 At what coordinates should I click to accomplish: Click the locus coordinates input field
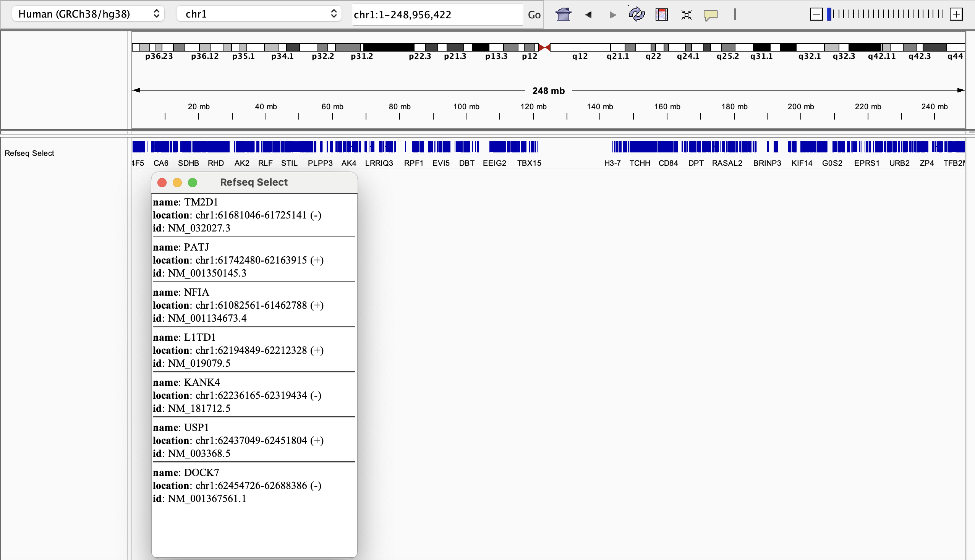click(x=437, y=15)
